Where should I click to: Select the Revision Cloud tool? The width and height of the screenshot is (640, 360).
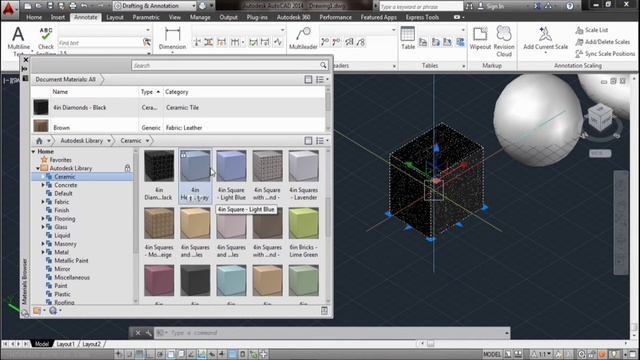point(504,41)
